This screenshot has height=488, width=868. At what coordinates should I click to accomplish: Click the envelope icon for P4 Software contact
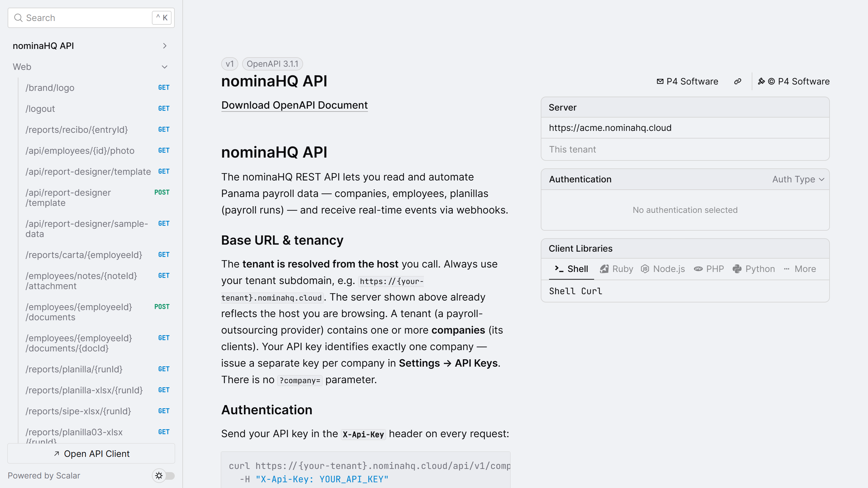[660, 81]
